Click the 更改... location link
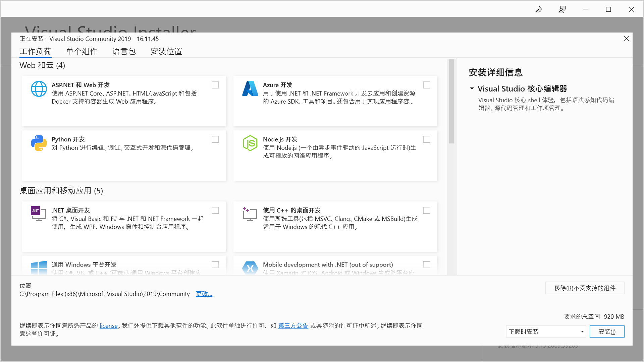 point(204,294)
